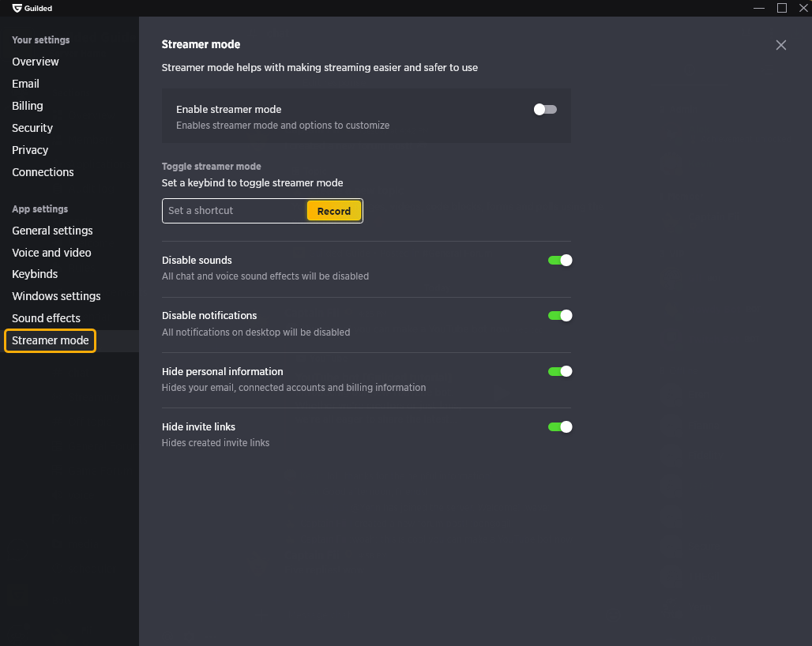
Task: Click 'Set a keybind to toggle streamer mode' text
Action: (x=252, y=182)
